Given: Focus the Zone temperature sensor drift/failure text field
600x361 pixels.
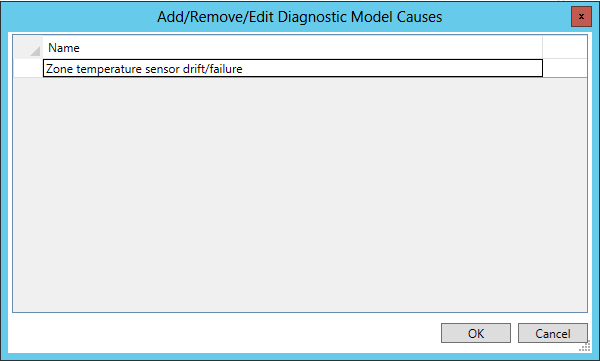Looking at the screenshot, I should click(293, 69).
